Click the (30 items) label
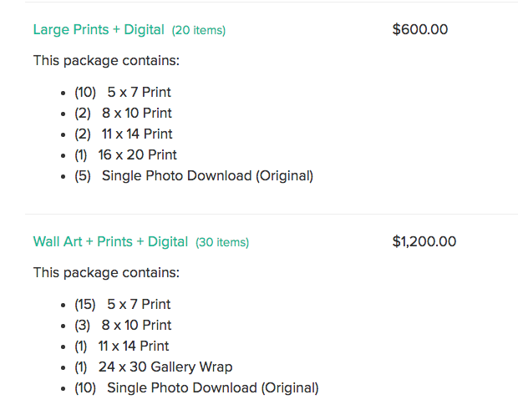This screenshot has height=420, width=518. click(222, 242)
